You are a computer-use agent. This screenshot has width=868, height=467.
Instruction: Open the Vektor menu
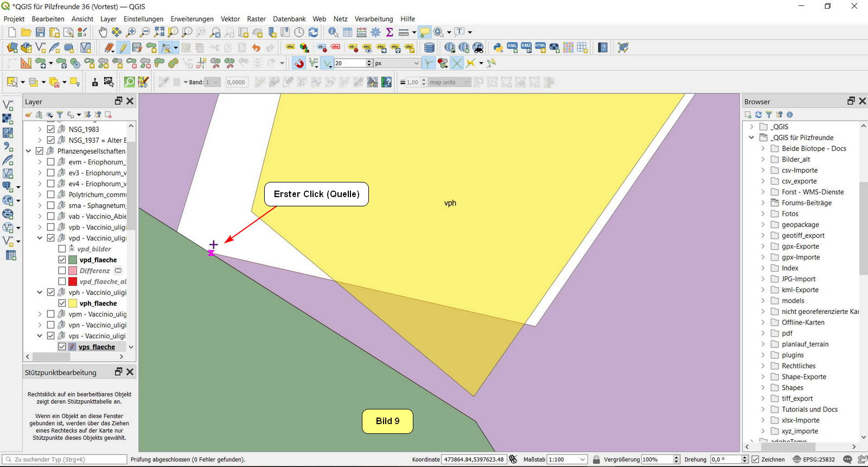(x=230, y=19)
